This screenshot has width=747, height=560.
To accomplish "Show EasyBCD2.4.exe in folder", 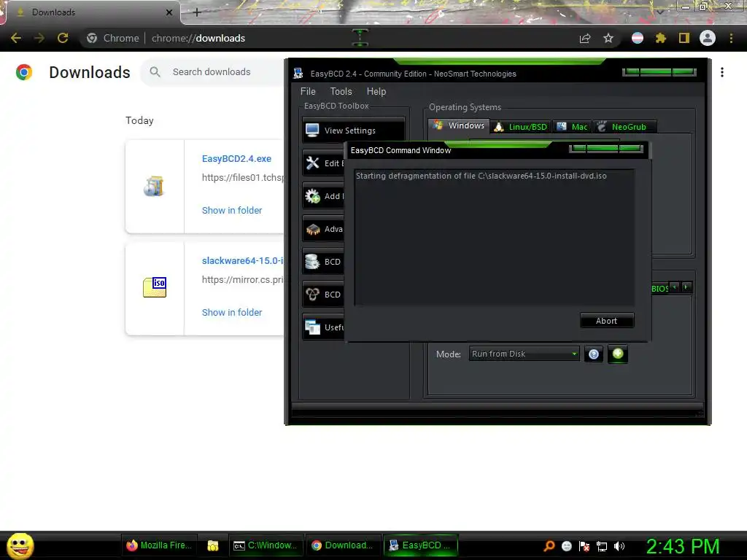I will point(232,210).
